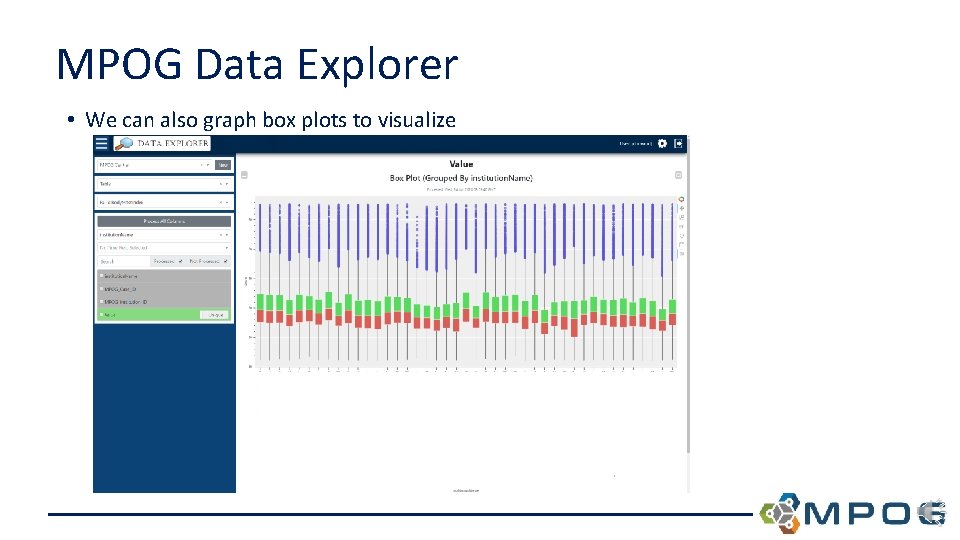
Task: Clear the Table dropdown selection x
Action: coord(220,184)
